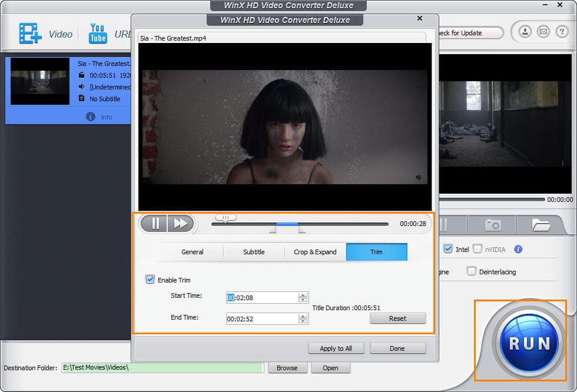Open the YouTube URL icon

(98, 34)
